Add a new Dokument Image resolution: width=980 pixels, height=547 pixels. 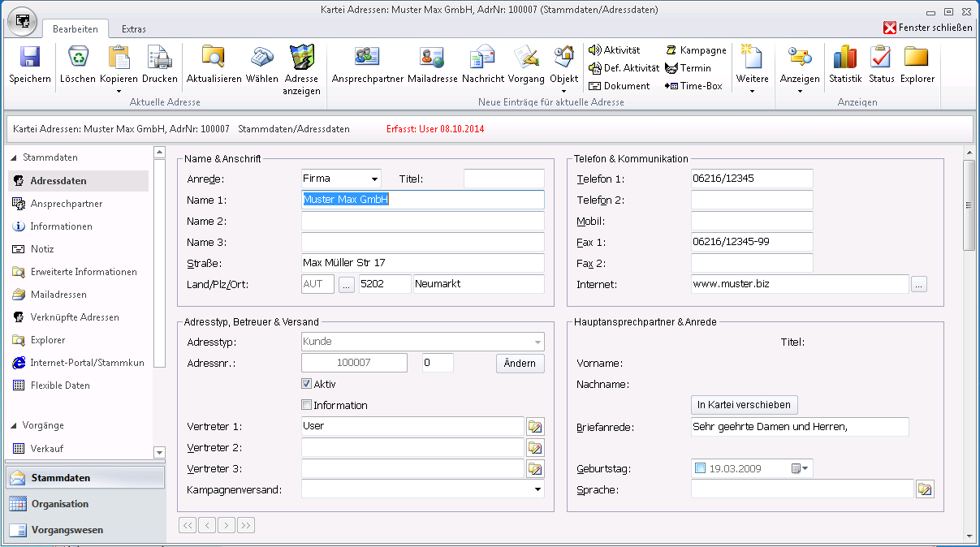620,86
